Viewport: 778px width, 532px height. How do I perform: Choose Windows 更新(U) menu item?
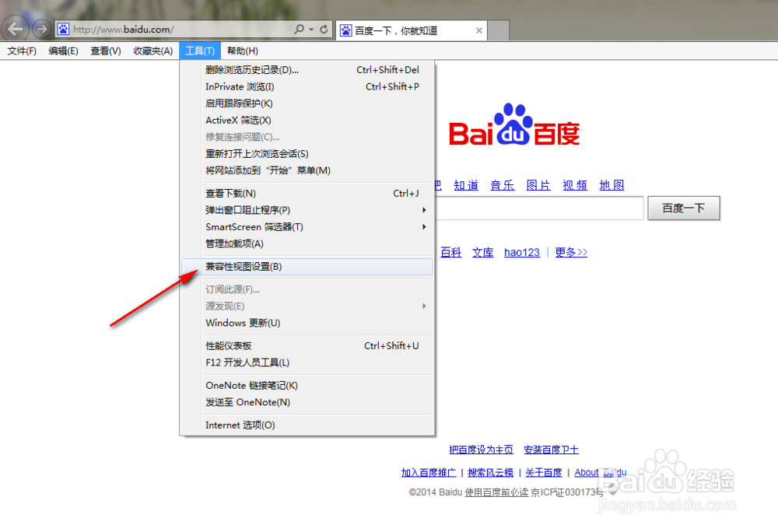point(307,324)
